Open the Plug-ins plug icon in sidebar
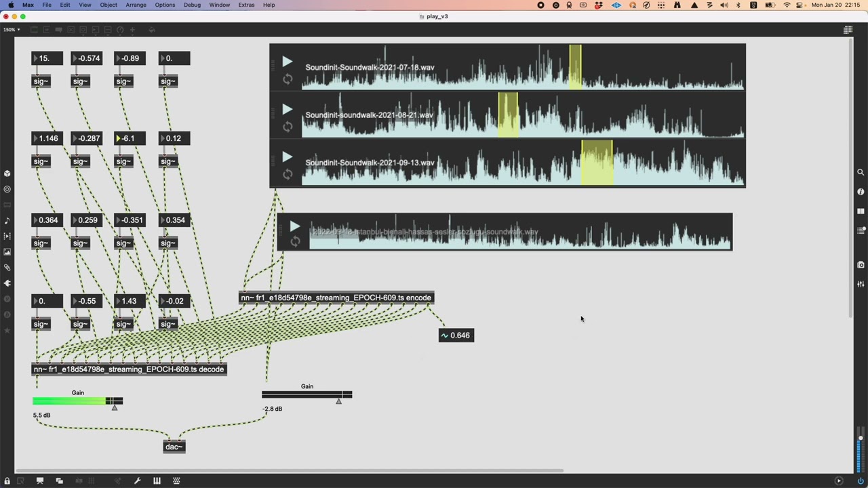 (x=7, y=283)
